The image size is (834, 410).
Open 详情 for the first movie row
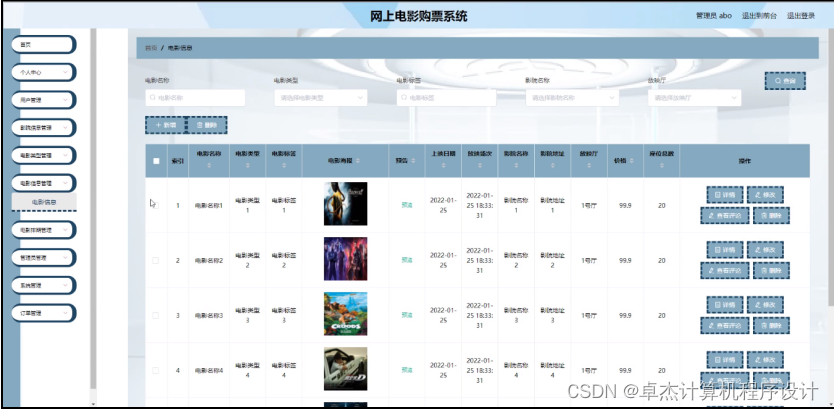pos(725,194)
